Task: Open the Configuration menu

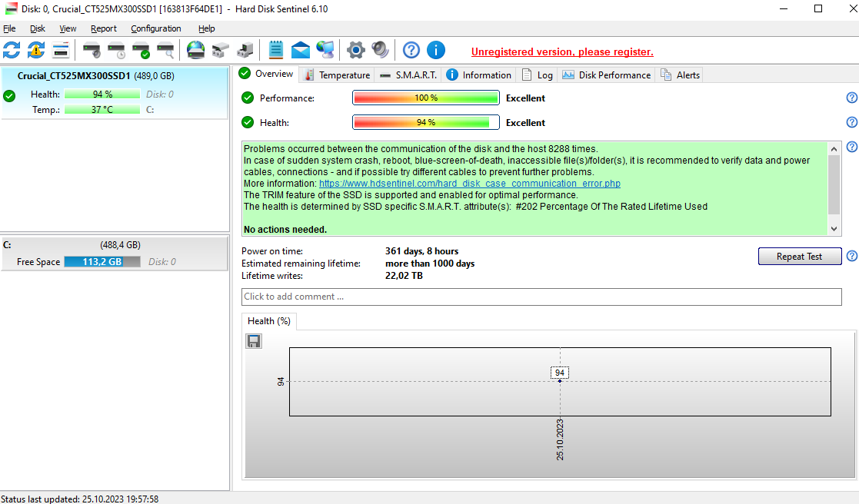Action: point(155,28)
